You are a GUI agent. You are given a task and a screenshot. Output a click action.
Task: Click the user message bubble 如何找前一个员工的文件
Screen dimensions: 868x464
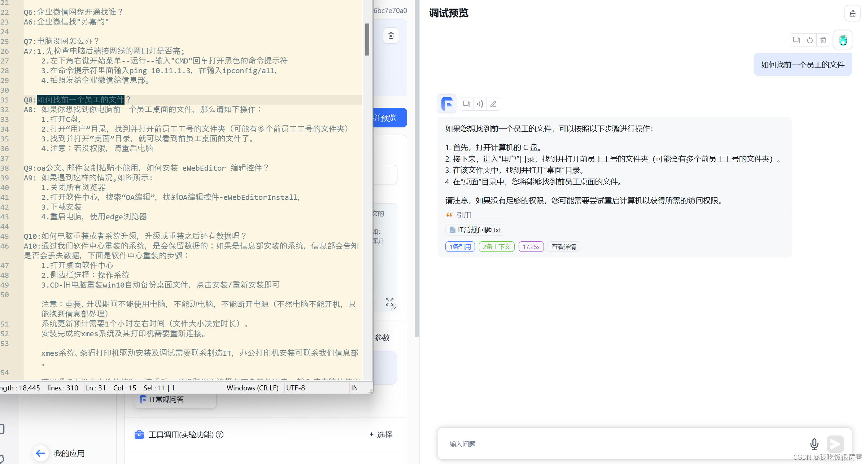click(x=803, y=65)
